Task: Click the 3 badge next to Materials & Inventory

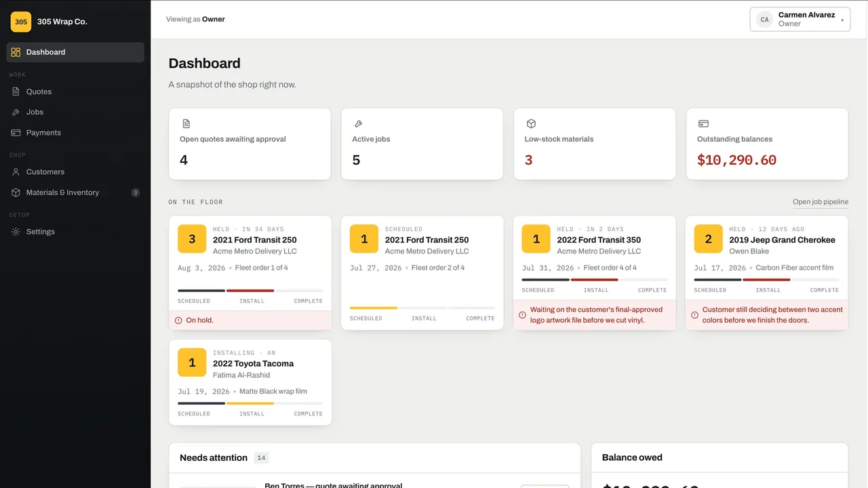Action: (x=136, y=192)
